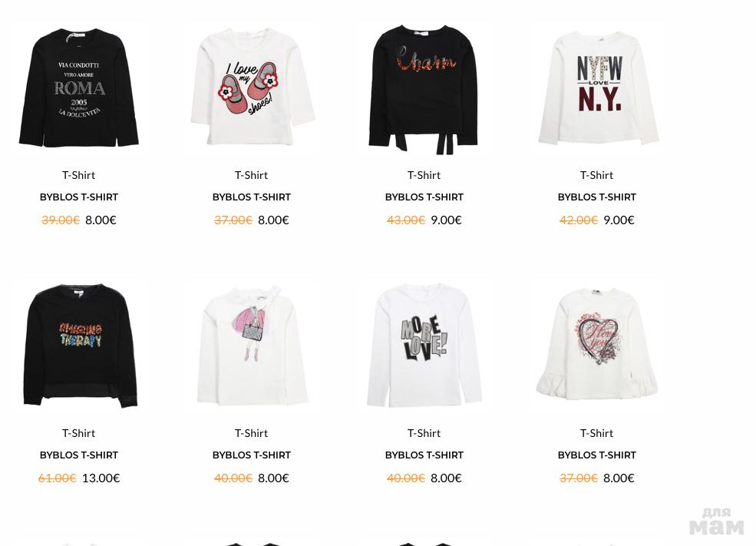
Task: Click T-Shirt category label above 39.00€ price
Action: pos(78,175)
